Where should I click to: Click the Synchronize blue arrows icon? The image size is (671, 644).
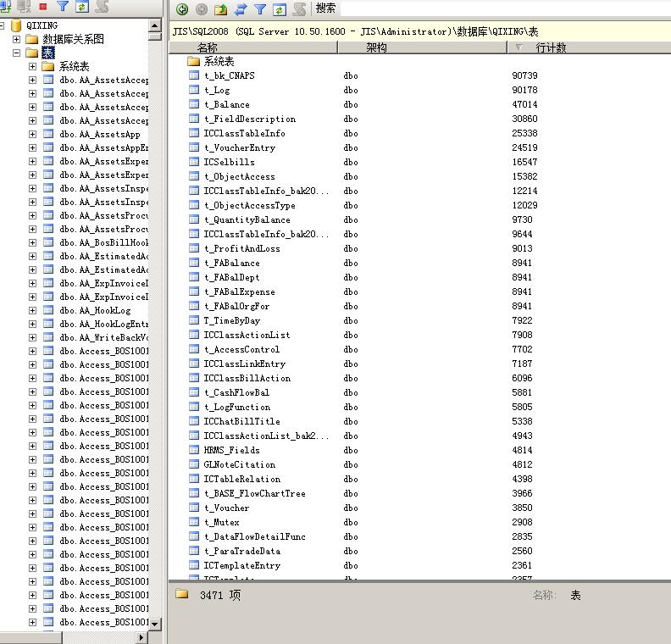coord(241,9)
